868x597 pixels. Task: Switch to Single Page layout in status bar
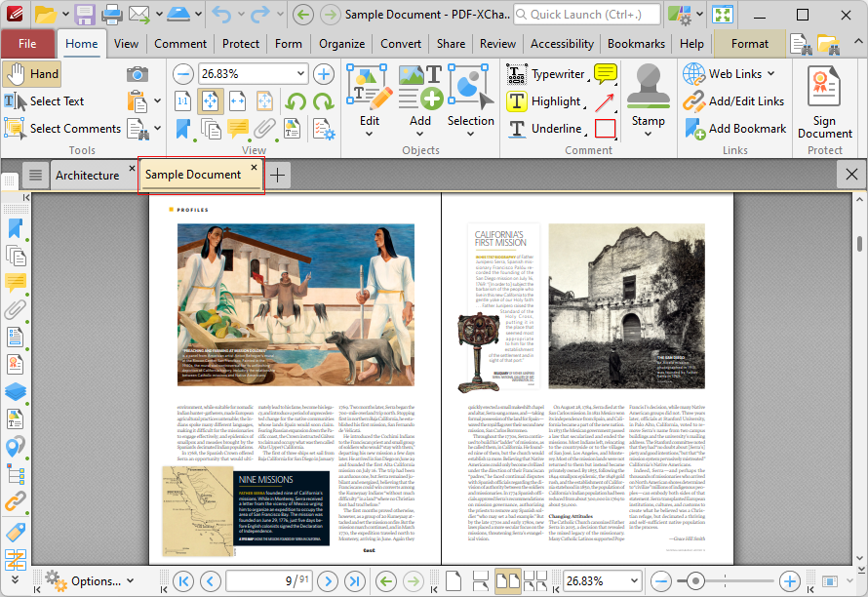[454, 581]
